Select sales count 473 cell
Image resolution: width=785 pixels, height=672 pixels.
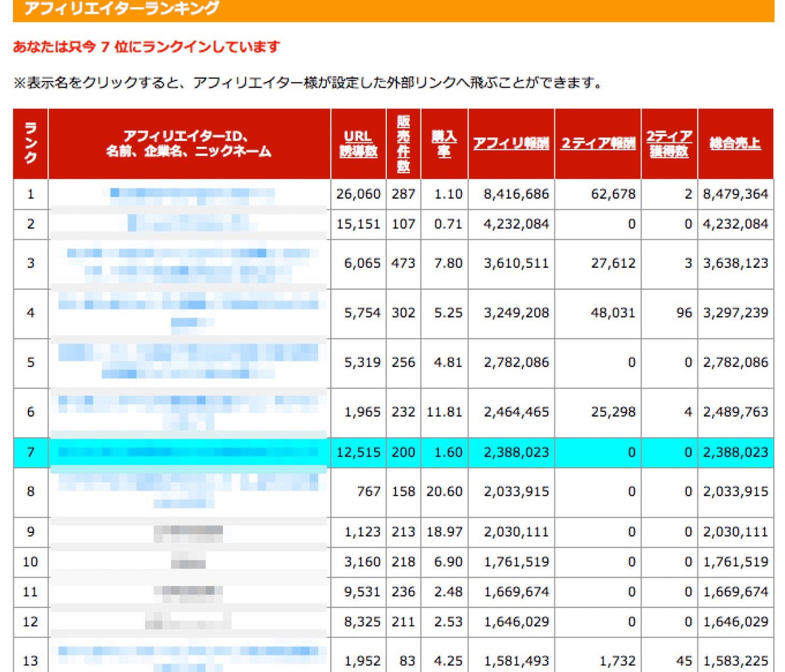click(403, 263)
